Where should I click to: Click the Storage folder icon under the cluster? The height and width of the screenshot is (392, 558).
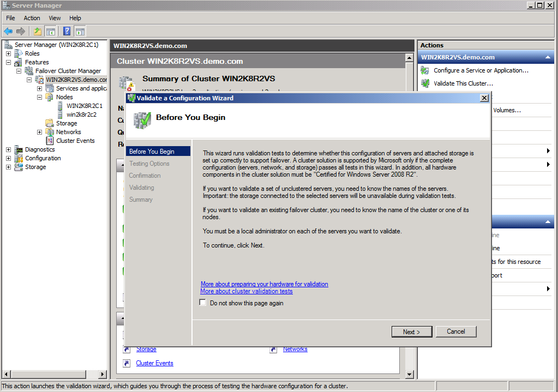point(50,123)
